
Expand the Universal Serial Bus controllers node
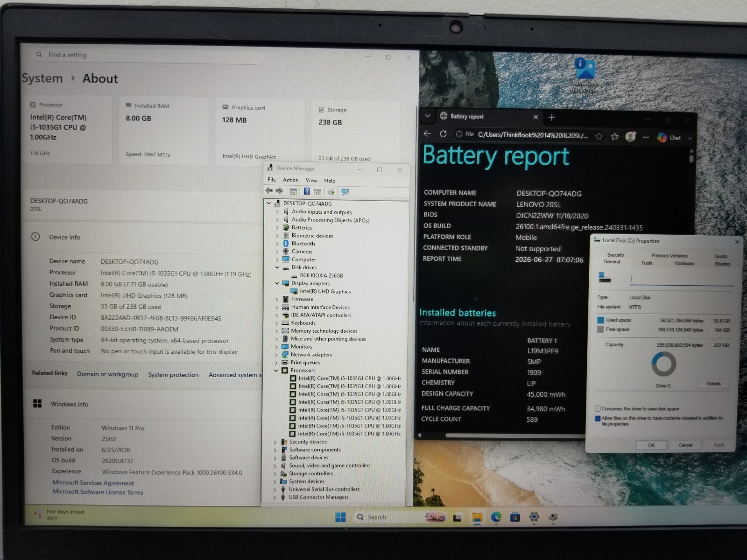point(275,490)
